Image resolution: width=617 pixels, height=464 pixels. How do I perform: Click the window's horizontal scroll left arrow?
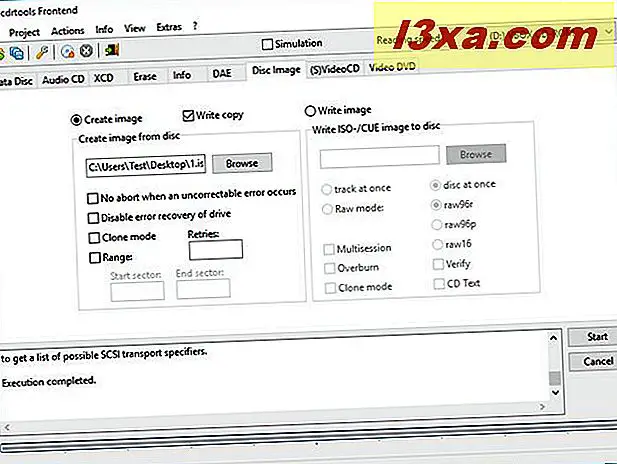coord(7,427)
